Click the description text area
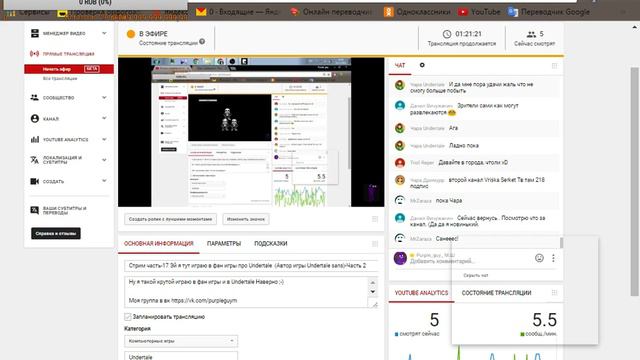Viewport: 640px width, 360px height. [x=246, y=292]
